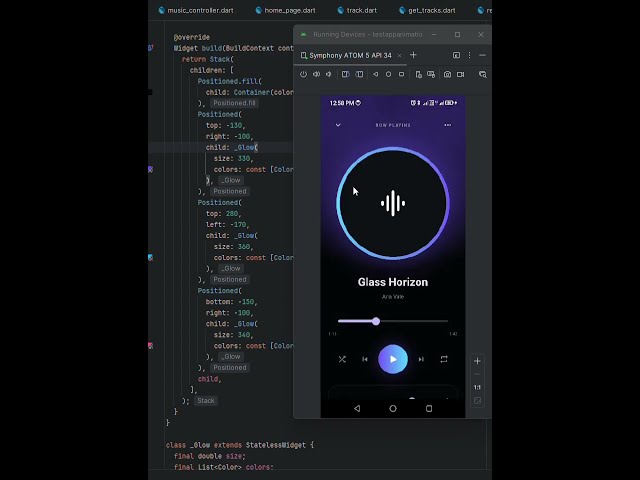Click gutter color swatch beside size: 360 colors line
The image size is (640, 480).
coord(150,258)
